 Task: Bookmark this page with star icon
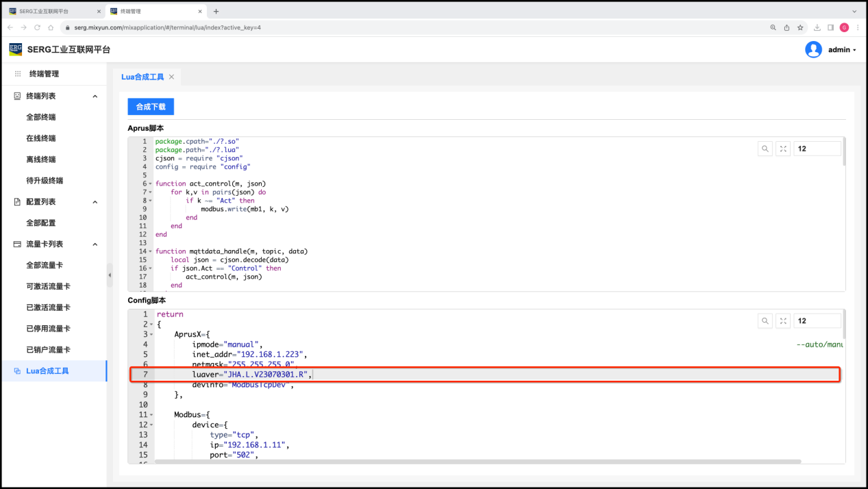pos(800,27)
